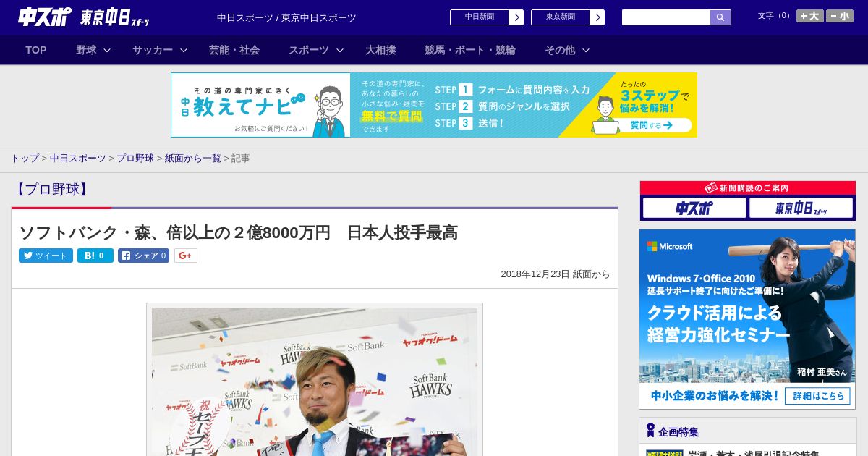Share via Google+ button
Screen dimensions: 868x456
pos(186,256)
